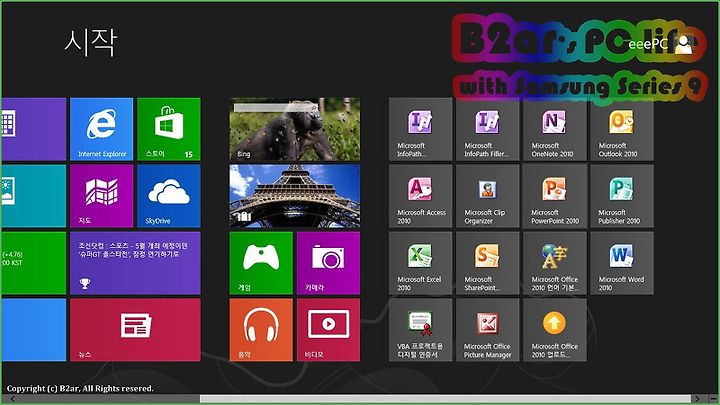The image size is (720, 405).
Task: Open the 스토어 (Store) tile
Action: (169, 129)
